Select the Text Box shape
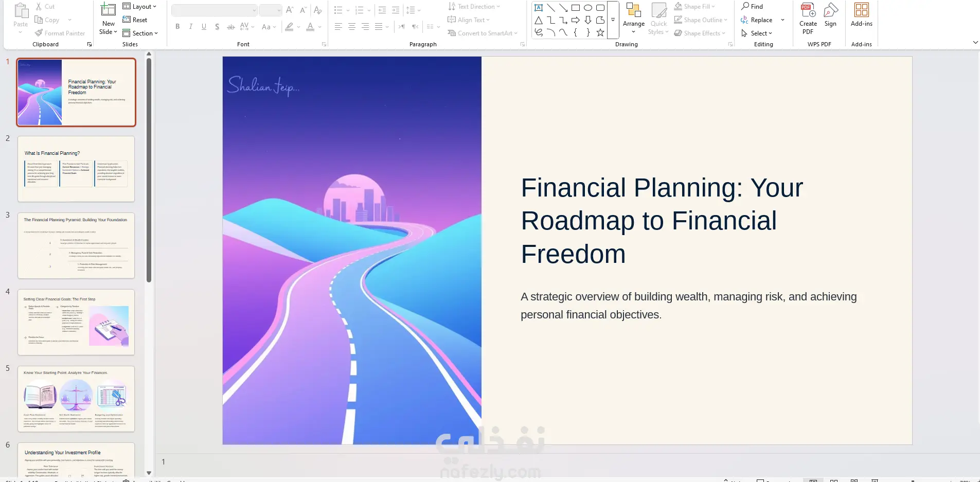This screenshot has width=980, height=482. 539,8
